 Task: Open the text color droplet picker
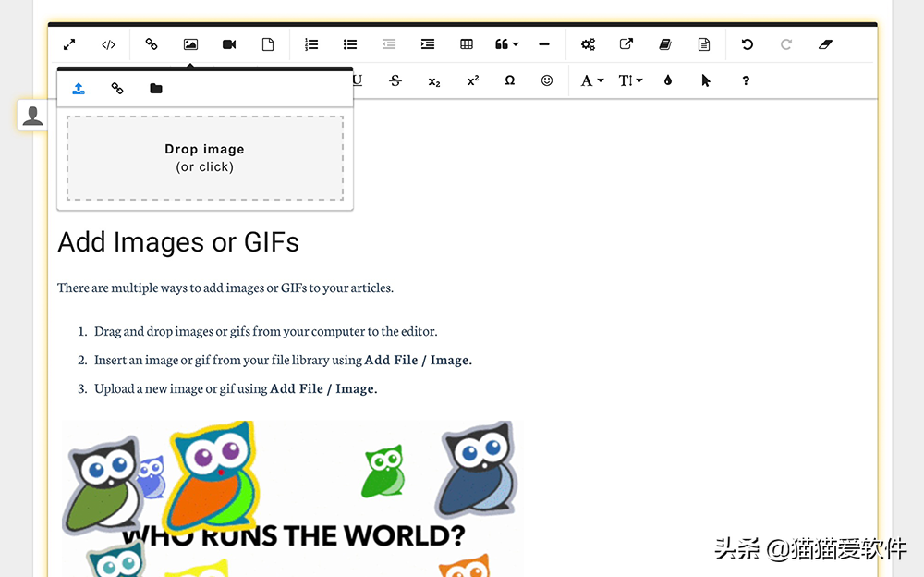coord(668,80)
